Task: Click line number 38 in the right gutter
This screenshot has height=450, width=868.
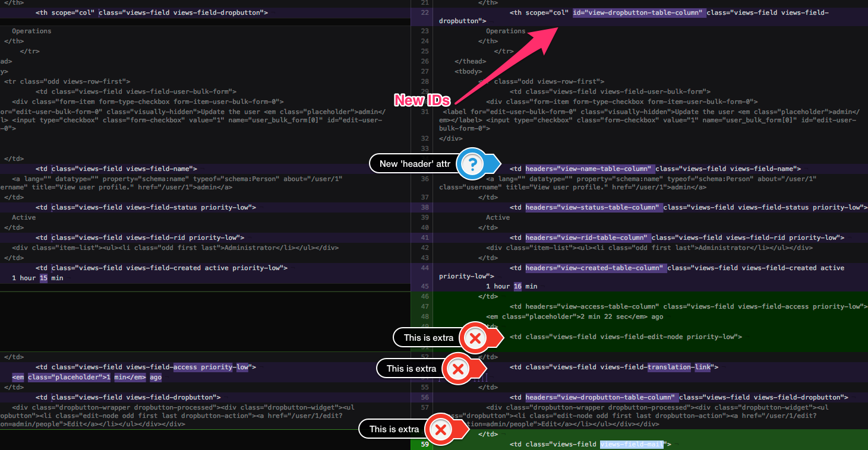Action: tap(424, 207)
